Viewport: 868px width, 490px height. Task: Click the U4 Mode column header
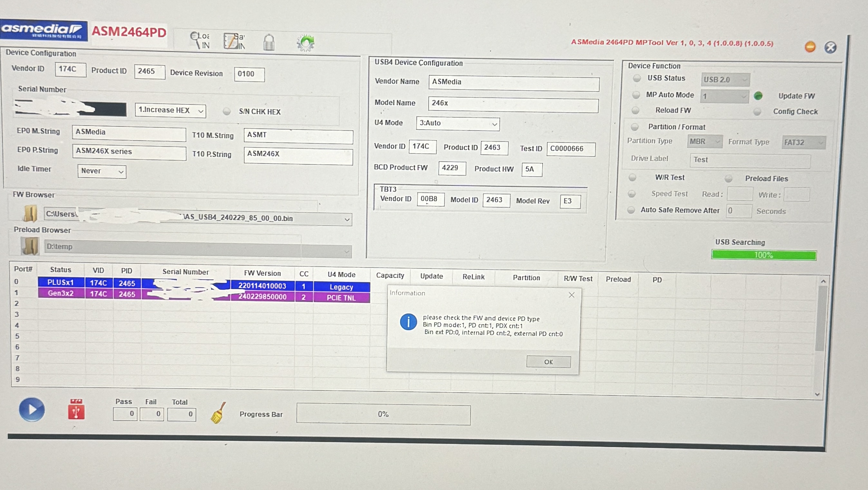[341, 275]
